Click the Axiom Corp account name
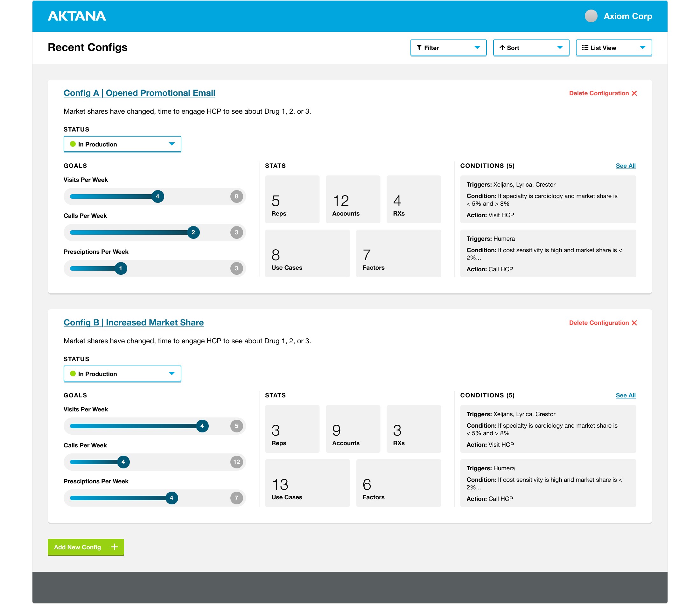The width and height of the screenshot is (700, 605). pos(628,16)
